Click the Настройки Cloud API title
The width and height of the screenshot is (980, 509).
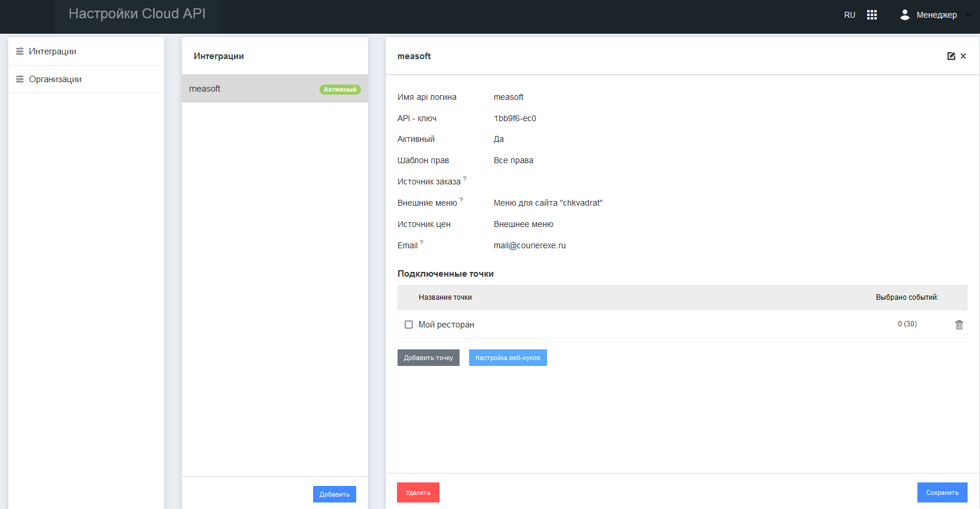[137, 14]
